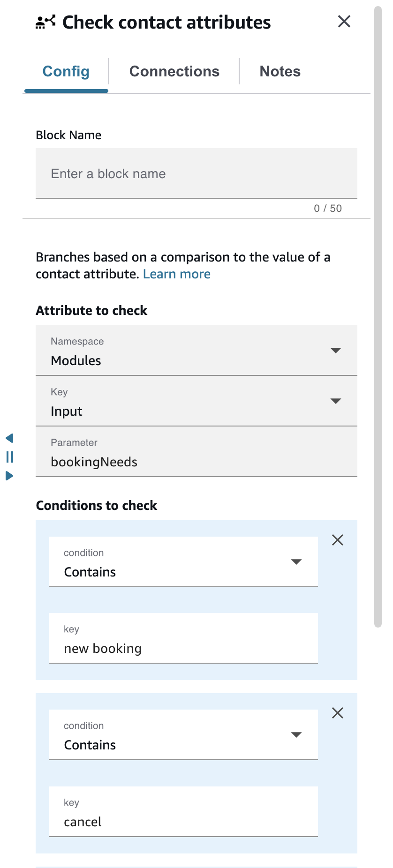The image size is (393, 868).
Task: Click the vertical scrollbar on the right
Action: tap(378, 317)
